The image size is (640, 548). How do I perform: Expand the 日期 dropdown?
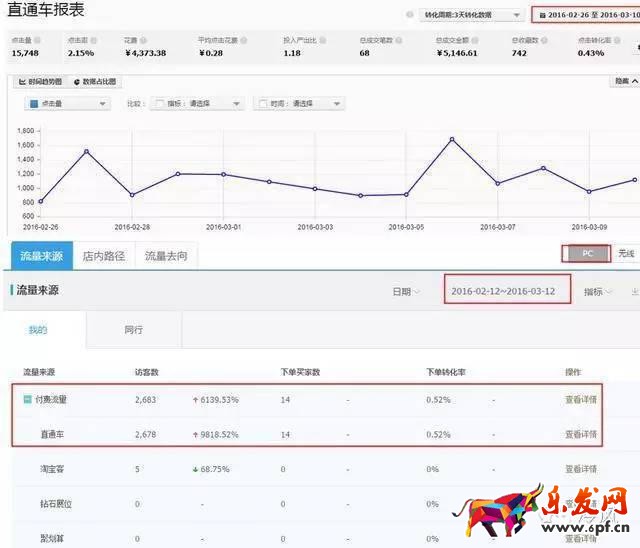click(405, 291)
